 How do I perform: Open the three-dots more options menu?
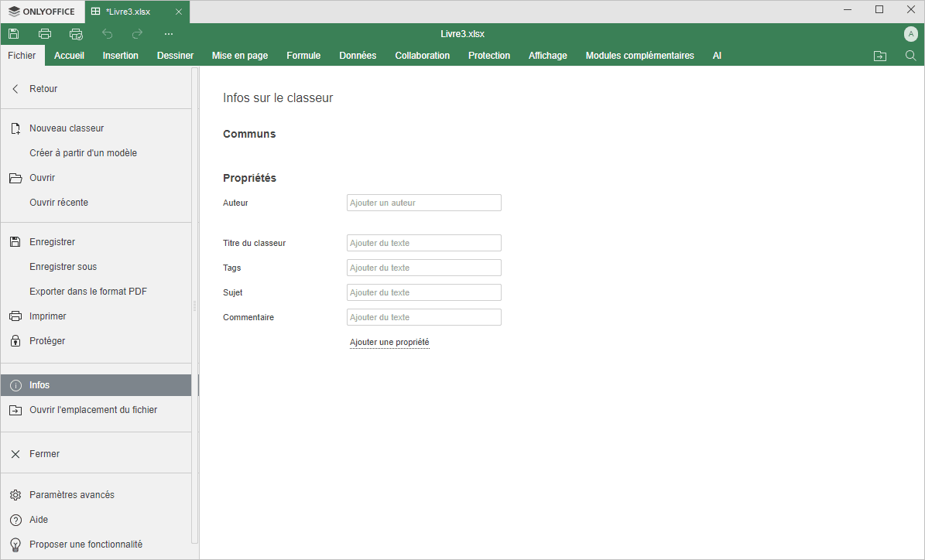pos(169,34)
